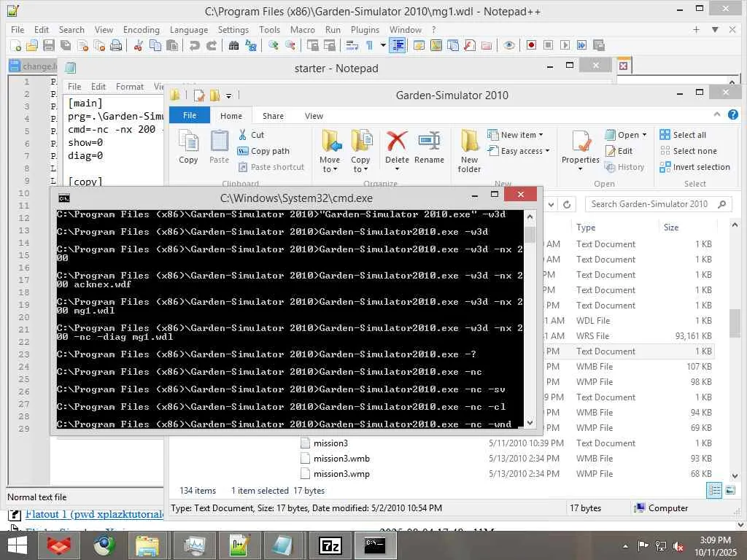Click Stop recording macro icon
This screenshot has width=747, height=560.
coord(549,45)
